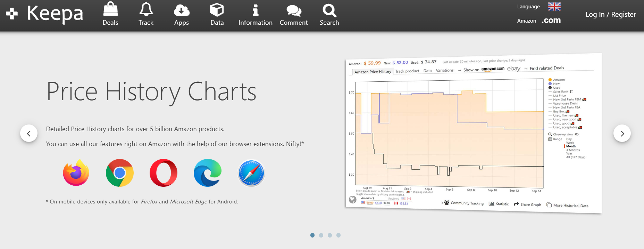This screenshot has height=249, width=644.
Task: Select the first carousel dot indicator
Action: (312, 235)
